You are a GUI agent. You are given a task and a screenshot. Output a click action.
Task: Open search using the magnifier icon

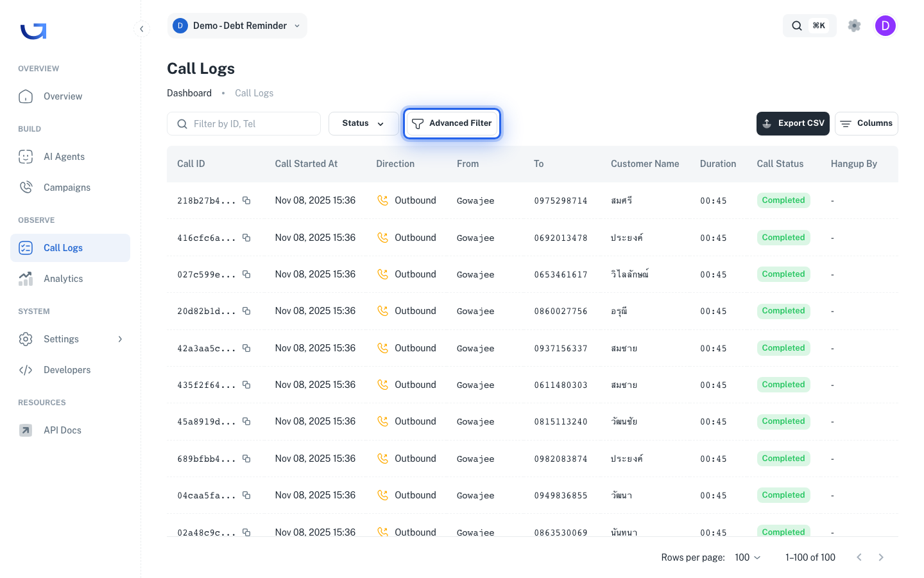[x=797, y=26]
